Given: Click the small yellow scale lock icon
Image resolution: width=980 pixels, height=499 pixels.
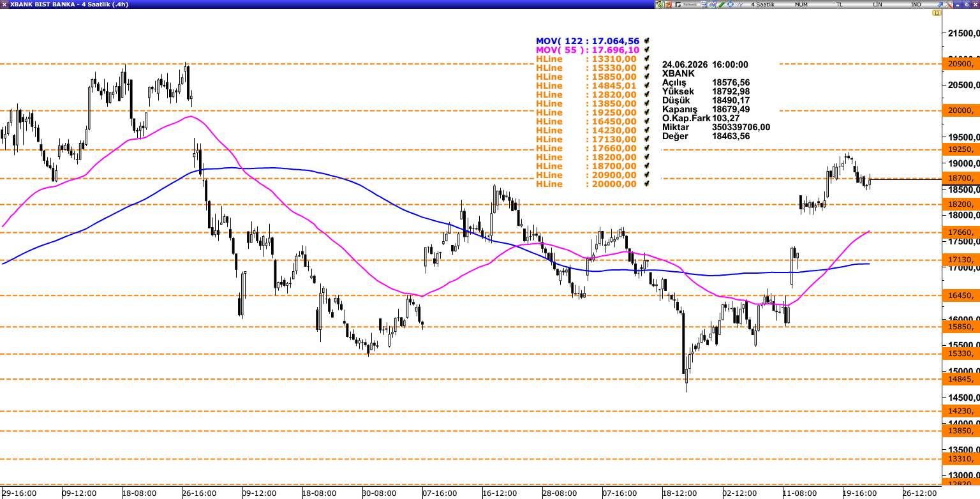Looking at the screenshot, I should (x=937, y=13).
